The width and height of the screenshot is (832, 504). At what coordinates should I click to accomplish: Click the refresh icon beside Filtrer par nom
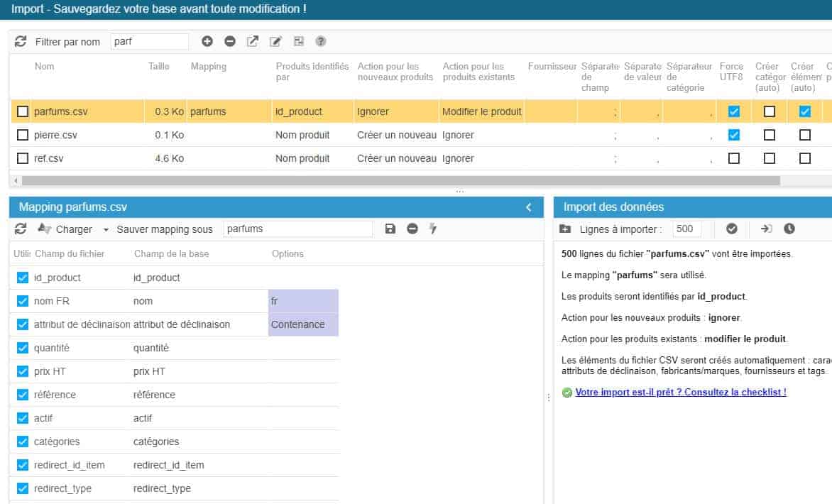[x=21, y=42]
